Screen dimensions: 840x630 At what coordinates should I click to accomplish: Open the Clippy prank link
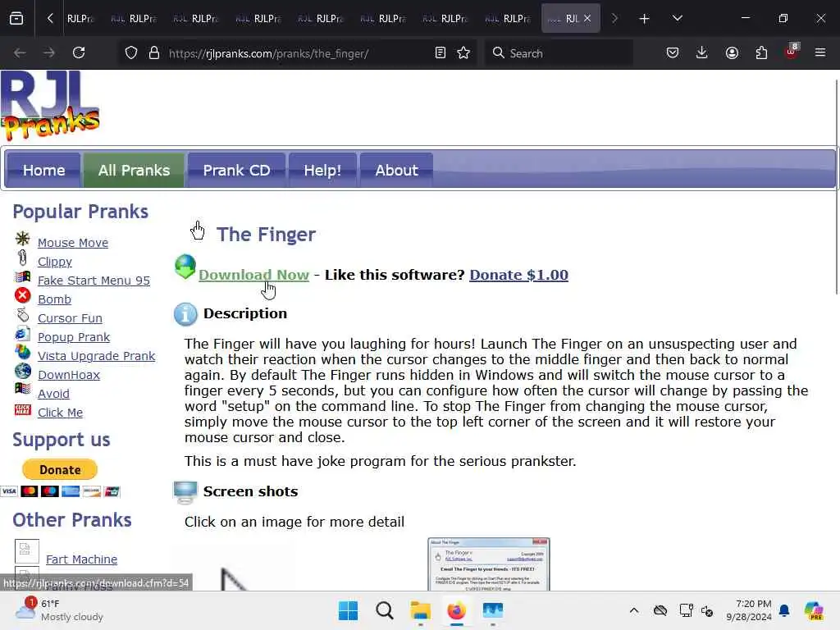pos(55,262)
